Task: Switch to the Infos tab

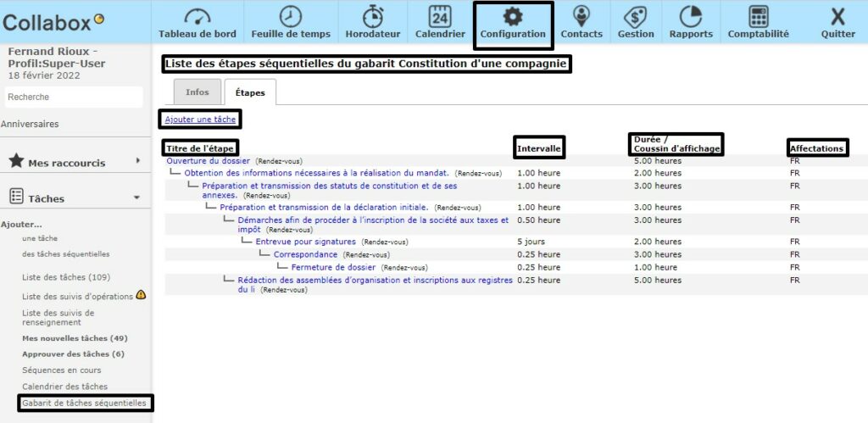Action: 197,92
